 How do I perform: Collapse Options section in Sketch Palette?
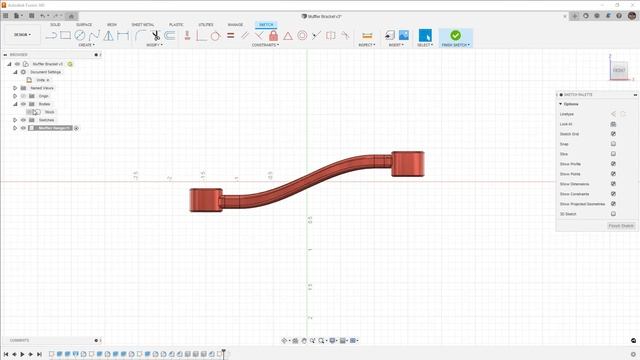point(561,104)
